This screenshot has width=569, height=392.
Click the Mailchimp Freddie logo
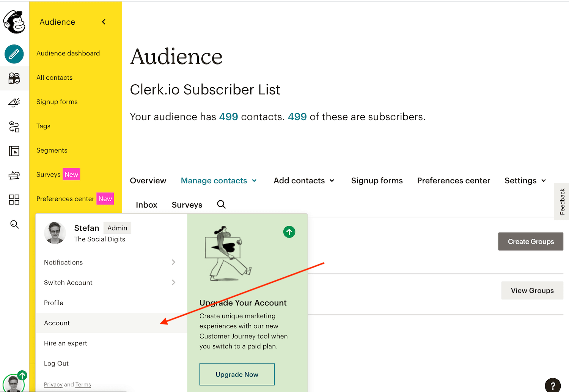coord(14,22)
